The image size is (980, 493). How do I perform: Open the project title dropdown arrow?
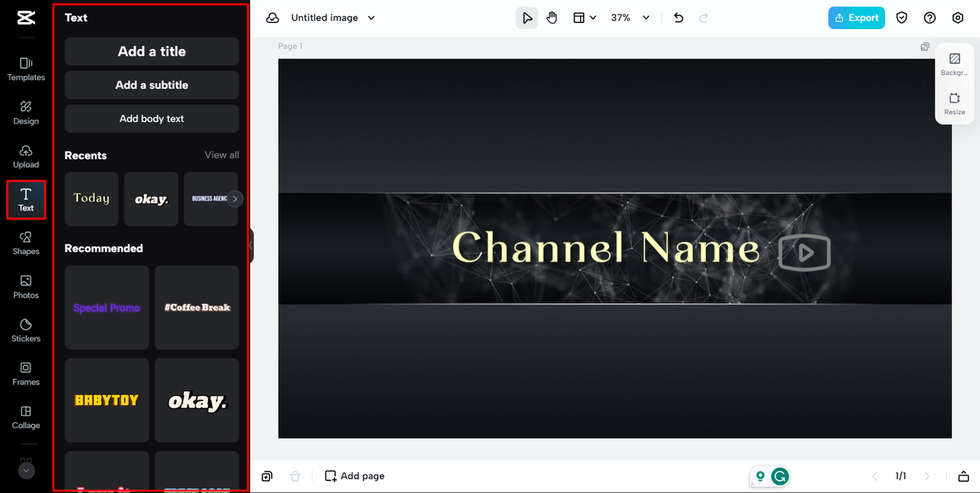coord(371,18)
